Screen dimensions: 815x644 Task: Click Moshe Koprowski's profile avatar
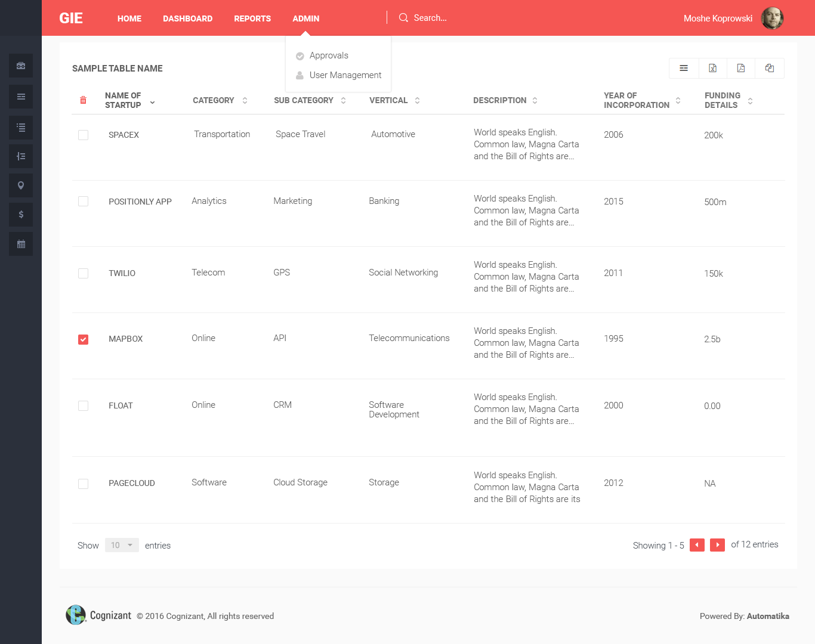(772, 18)
